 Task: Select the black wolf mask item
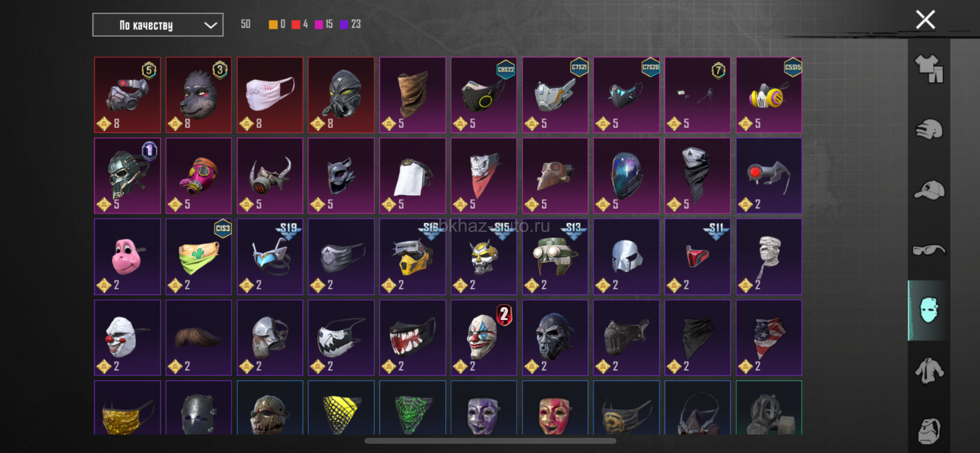click(x=199, y=95)
